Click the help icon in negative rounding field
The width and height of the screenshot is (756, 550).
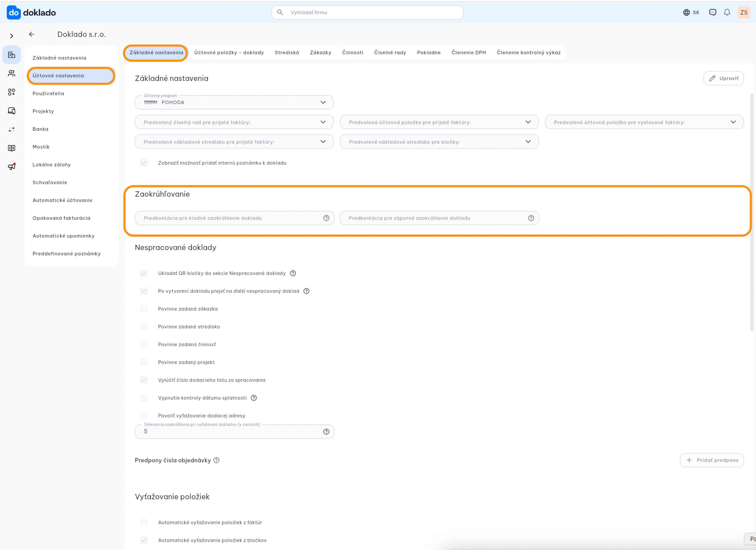coord(531,218)
